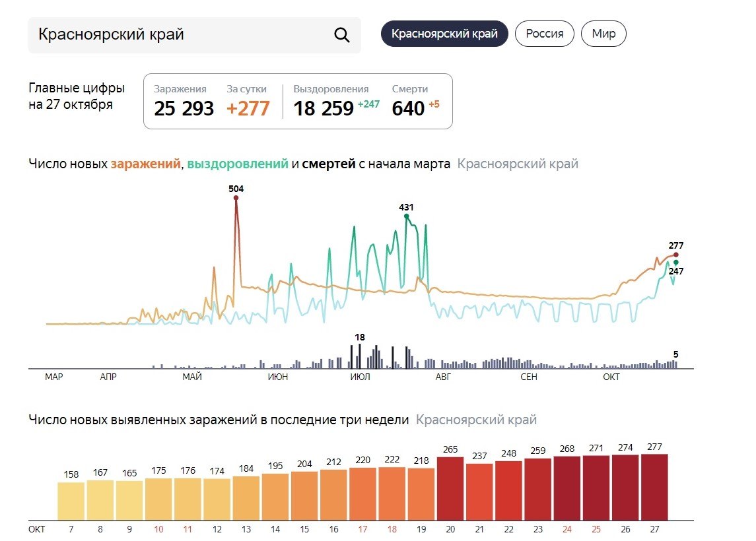This screenshot has height=541, width=756.
Task: Select the 277 latest infections marker
Action: click(676, 255)
